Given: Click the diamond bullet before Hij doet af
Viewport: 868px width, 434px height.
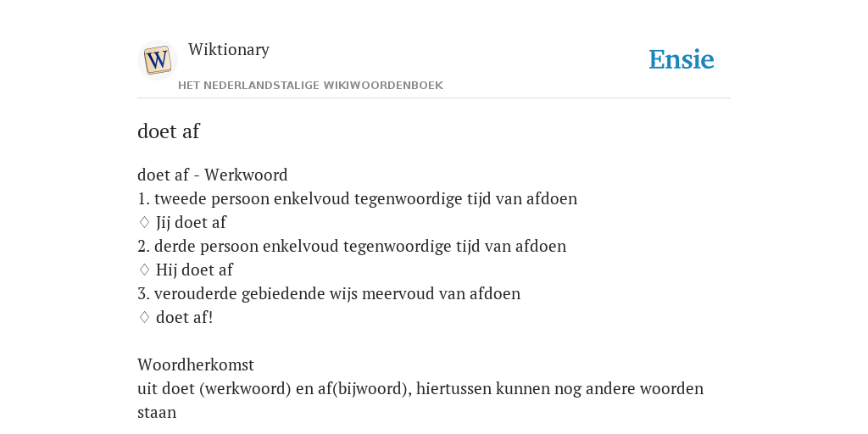Looking at the screenshot, I should [x=144, y=270].
